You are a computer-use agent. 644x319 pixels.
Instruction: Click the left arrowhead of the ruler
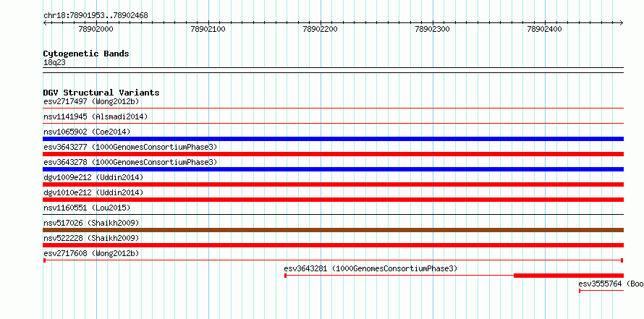45,23
